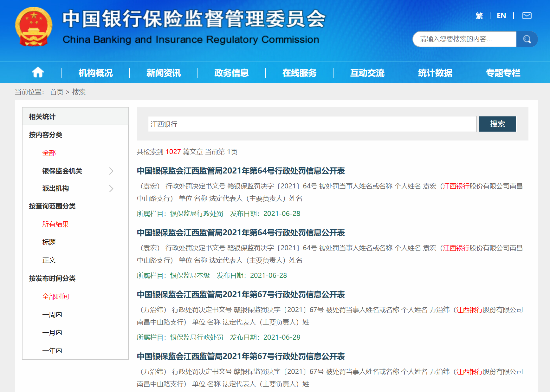
Task: Click 所属栏目：银保监局本级 text
Action: 173,276
